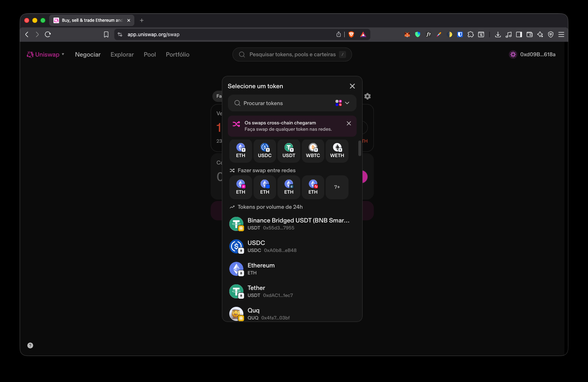The image size is (588, 382).
Task: Close the Selecione um token dialog
Action: point(352,86)
